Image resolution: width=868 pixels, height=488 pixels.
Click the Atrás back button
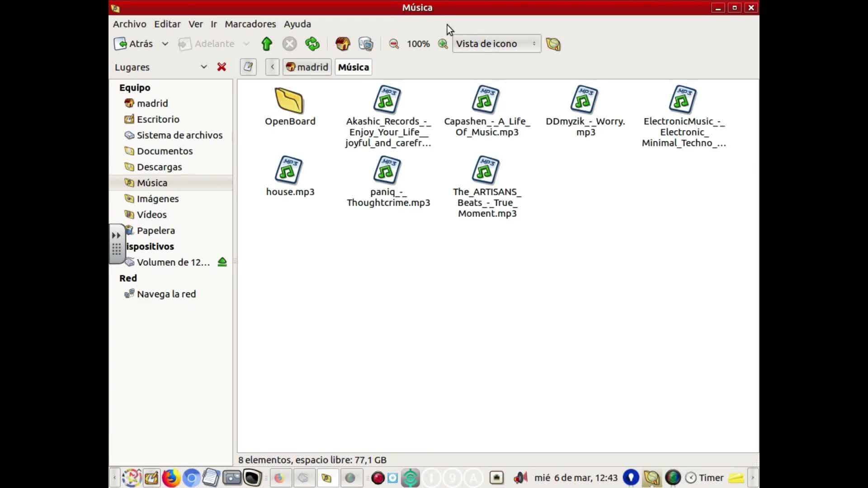pos(134,44)
